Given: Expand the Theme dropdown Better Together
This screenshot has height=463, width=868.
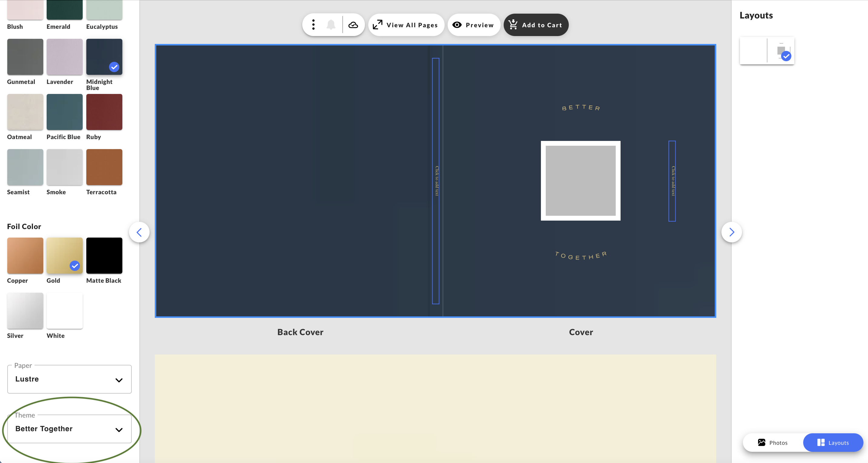Looking at the screenshot, I should (69, 429).
